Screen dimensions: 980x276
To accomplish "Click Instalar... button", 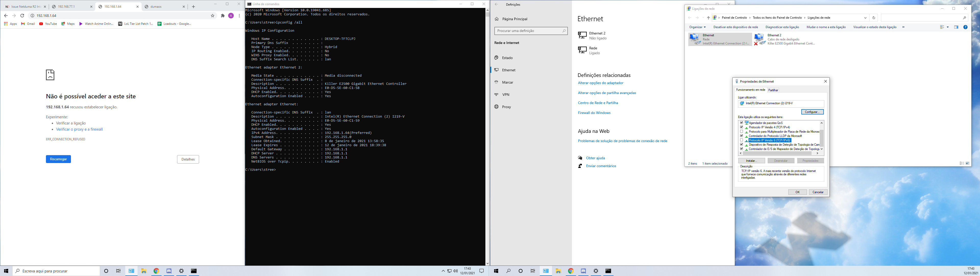I will (751, 161).
